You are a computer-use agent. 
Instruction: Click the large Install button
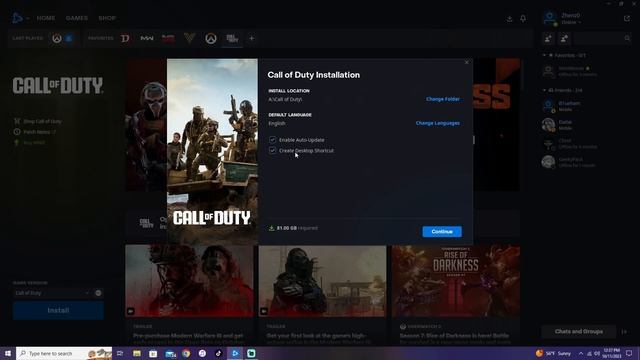pyautogui.click(x=58, y=310)
